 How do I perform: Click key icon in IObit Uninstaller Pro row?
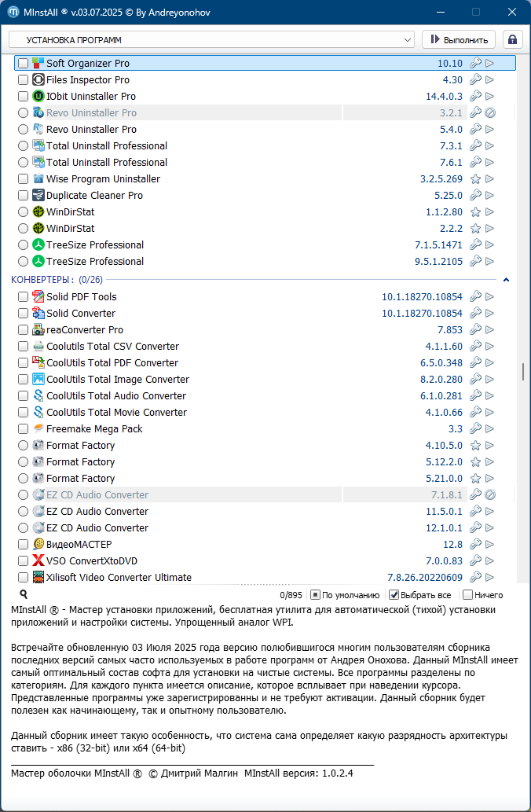[x=475, y=97]
